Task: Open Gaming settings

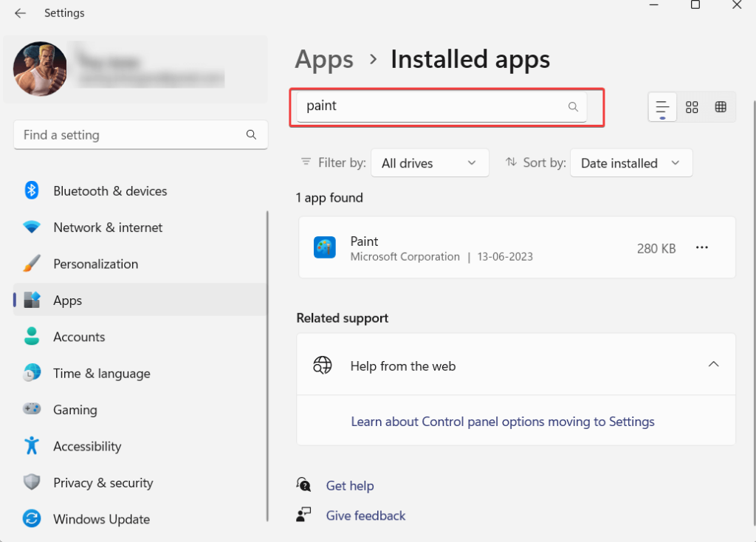Action: click(x=140, y=409)
